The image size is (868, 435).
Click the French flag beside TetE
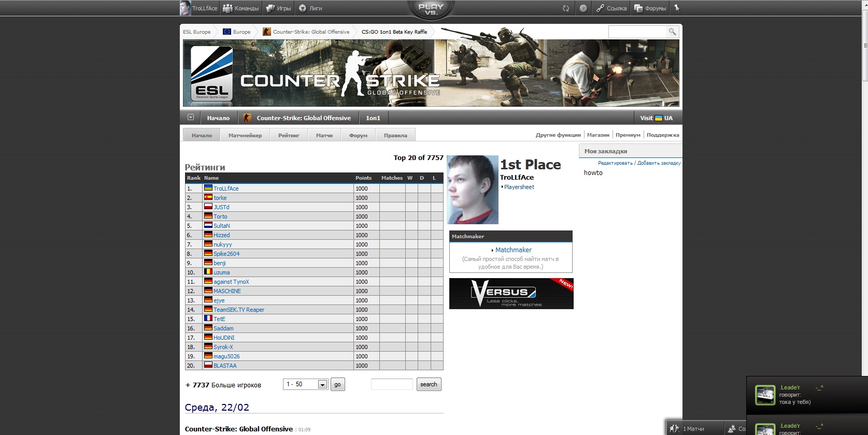(x=208, y=318)
